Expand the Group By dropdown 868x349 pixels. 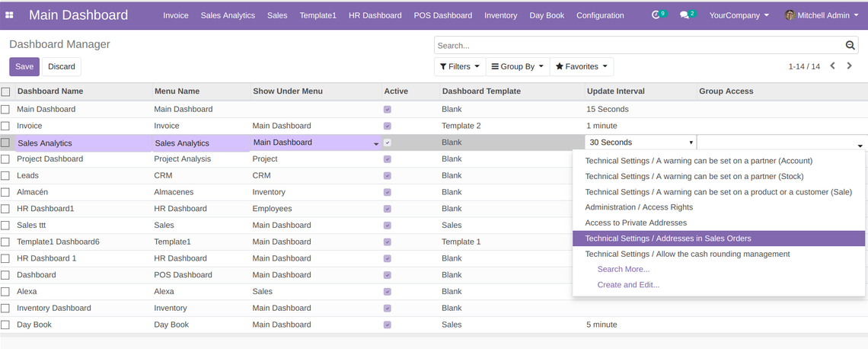(517, 66)
